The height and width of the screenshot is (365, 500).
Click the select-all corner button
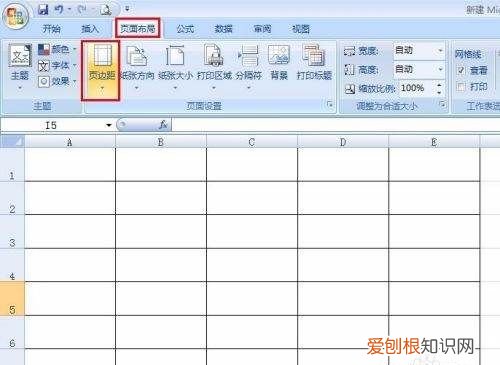point(12,142)
